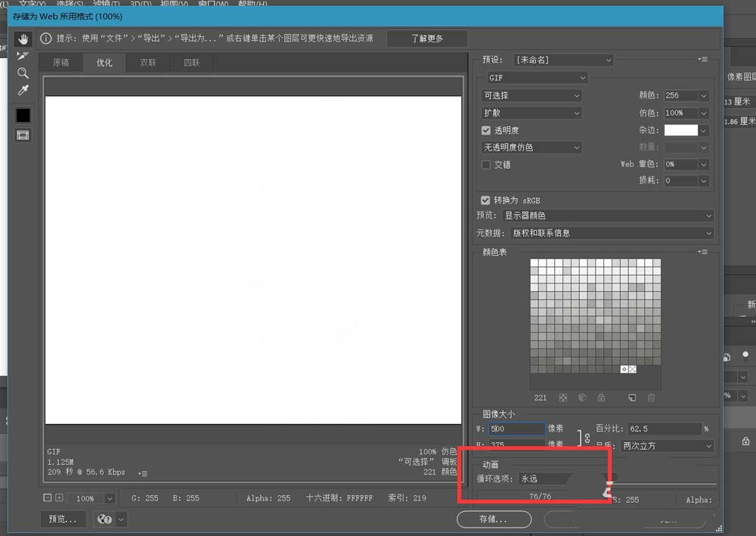Click the lock icon in background Photoshop window
This screenshot has height=536, width=756.
pos(746,441)
